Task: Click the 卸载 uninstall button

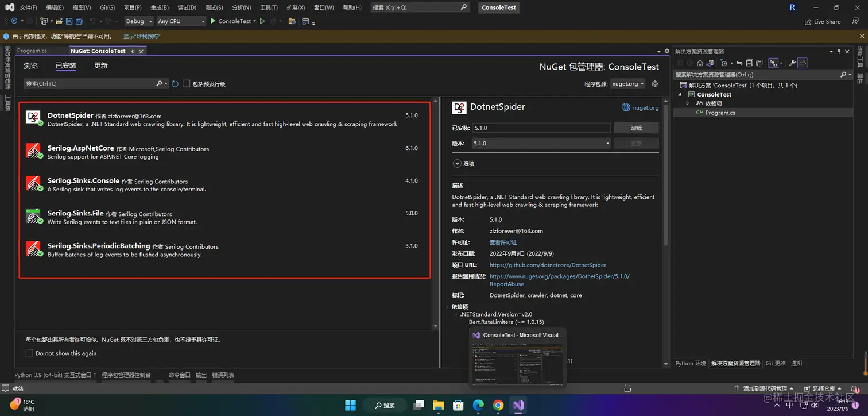Action: click(x=636, y=128)
